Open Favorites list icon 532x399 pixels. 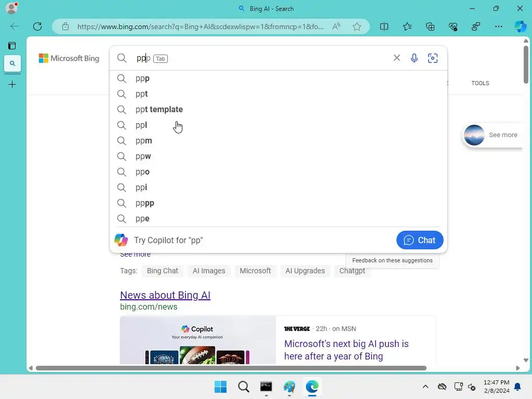[x=407, y=26]
